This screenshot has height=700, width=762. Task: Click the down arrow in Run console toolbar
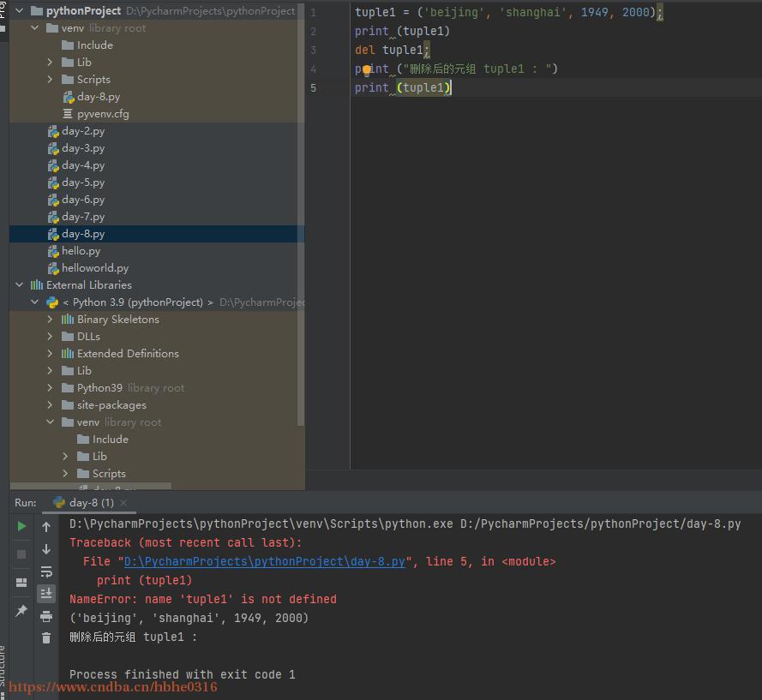(46, 549)
